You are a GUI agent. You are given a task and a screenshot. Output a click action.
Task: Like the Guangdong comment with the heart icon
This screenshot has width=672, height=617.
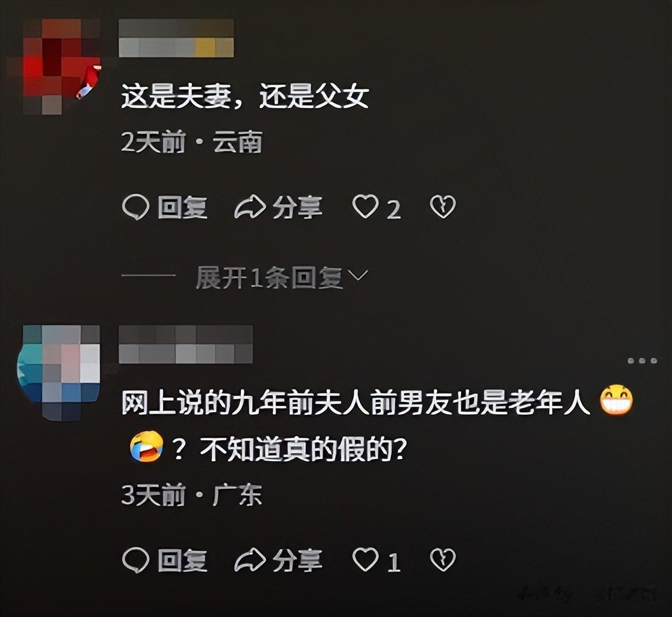click(x=366, y=560)
